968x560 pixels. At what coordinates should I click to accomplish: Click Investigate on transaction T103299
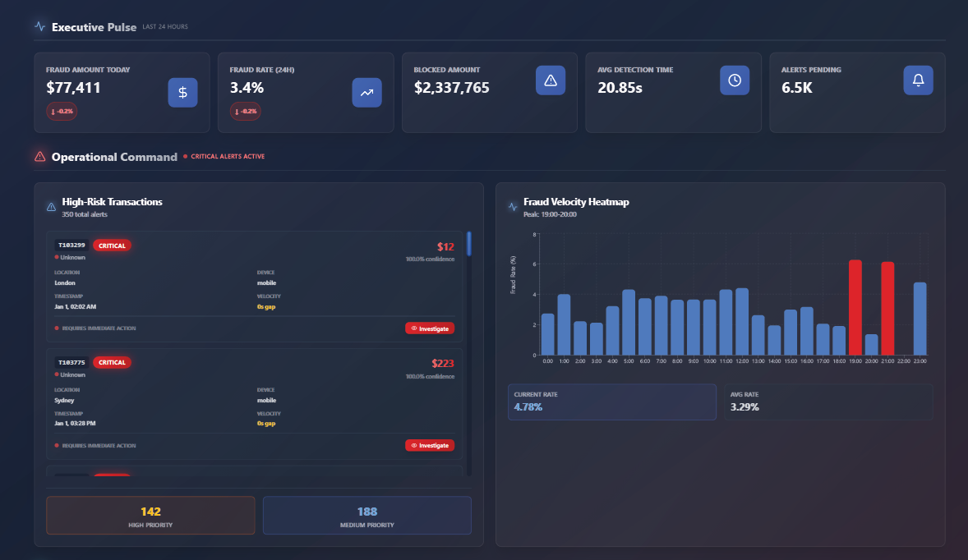(x=430, y=328)
